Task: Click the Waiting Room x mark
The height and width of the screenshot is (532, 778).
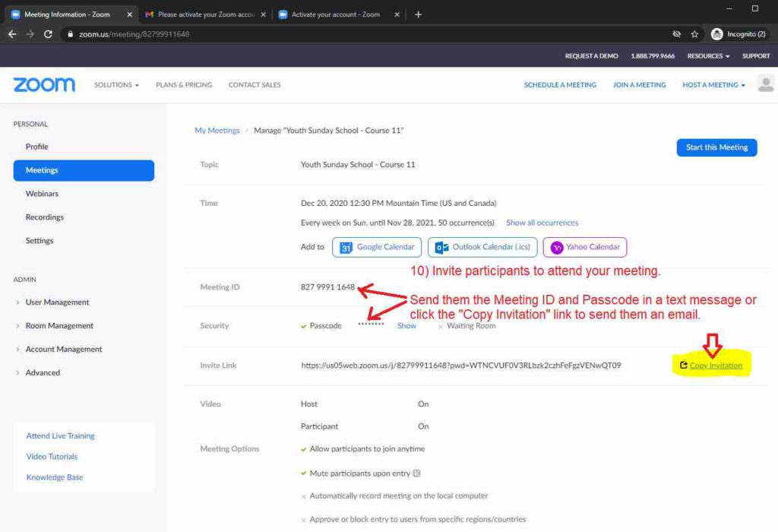Action: click(441, 327)
